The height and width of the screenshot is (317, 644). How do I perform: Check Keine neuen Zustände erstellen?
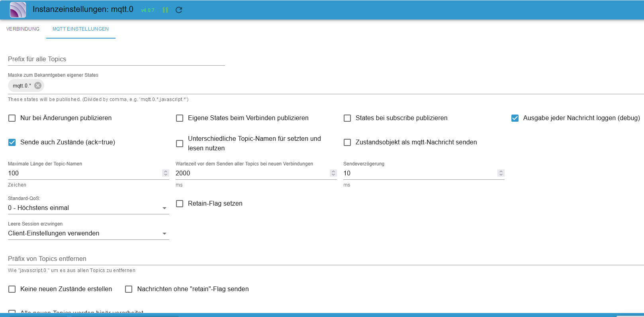click(12, 289)
